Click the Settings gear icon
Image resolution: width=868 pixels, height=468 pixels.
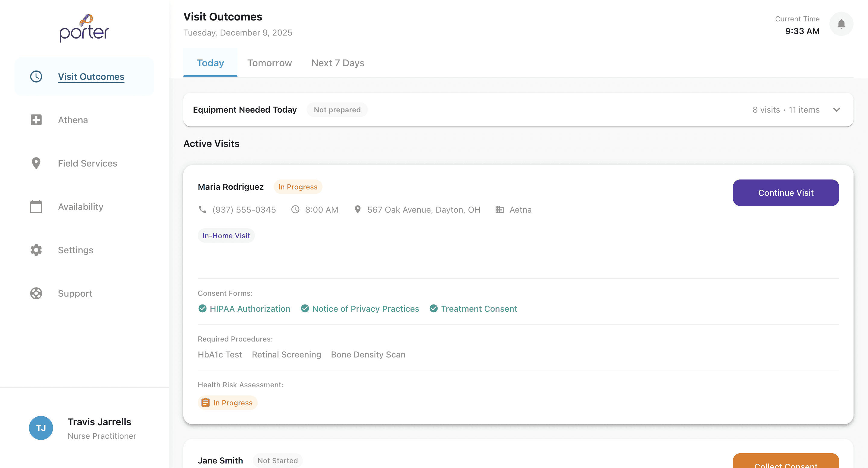point(36,250)
